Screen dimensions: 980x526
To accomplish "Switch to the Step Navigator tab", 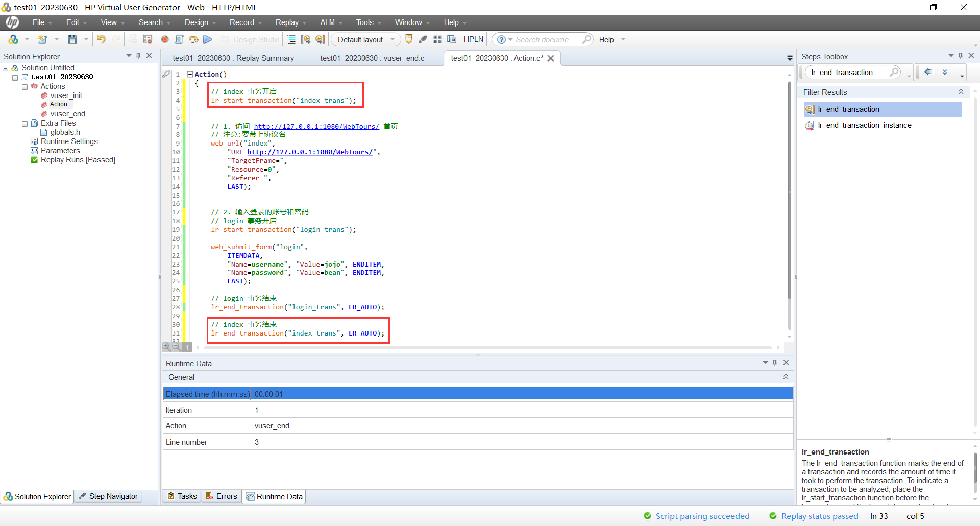I will click(x=109, y=496).
